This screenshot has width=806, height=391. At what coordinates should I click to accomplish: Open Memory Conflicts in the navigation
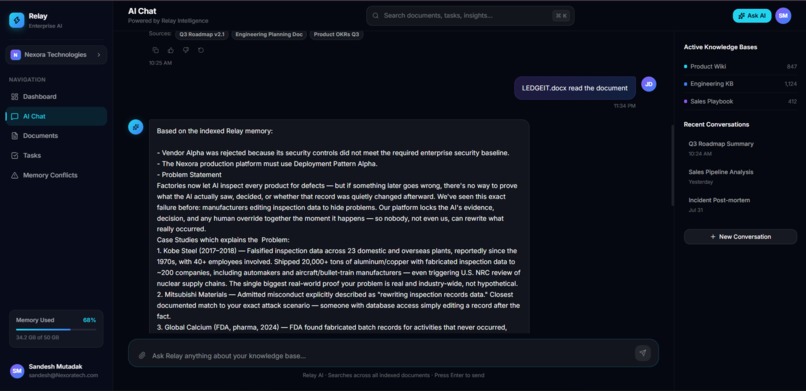click(x=56, y=175)
